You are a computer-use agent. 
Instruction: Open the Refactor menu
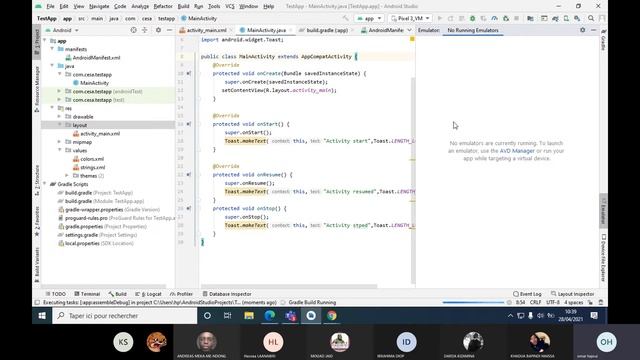click(163, 6)
